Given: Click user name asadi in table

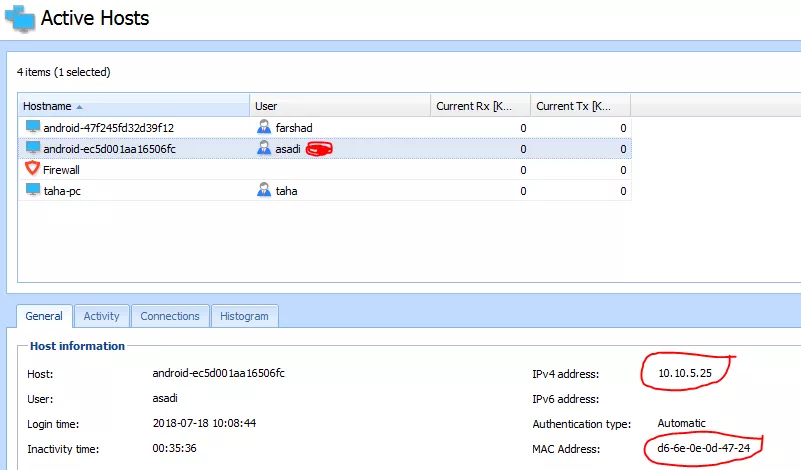Looking at the screenshot, I should point(288,149).
